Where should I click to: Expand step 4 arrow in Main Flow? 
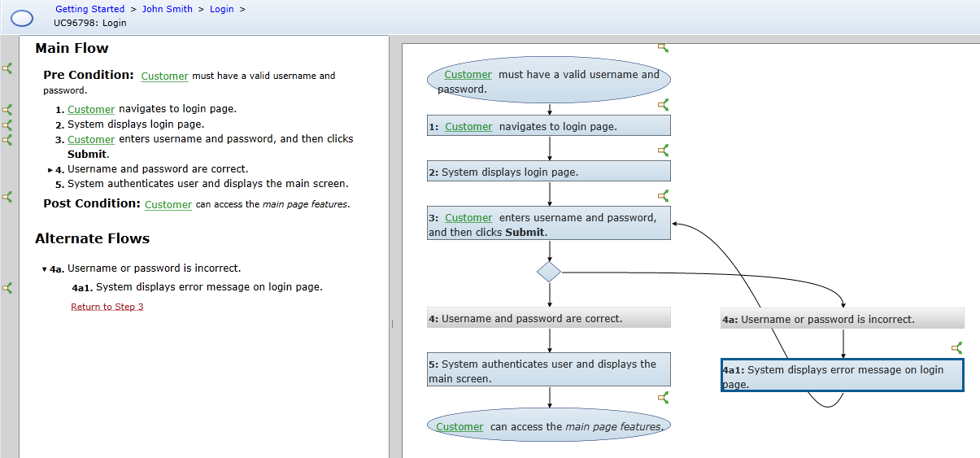tap(50, 170)
